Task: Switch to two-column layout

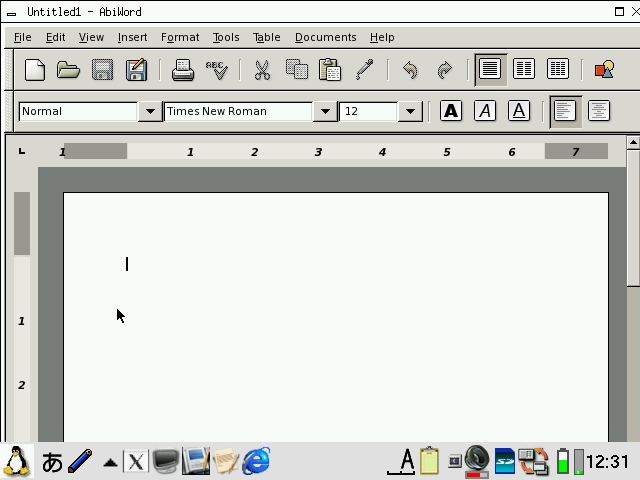Action: [x=524, y=69]
